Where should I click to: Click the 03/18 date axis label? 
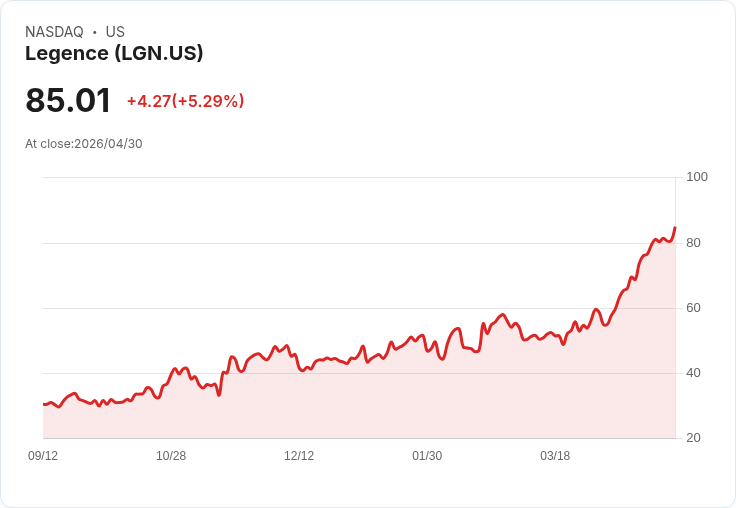(555, 456)
